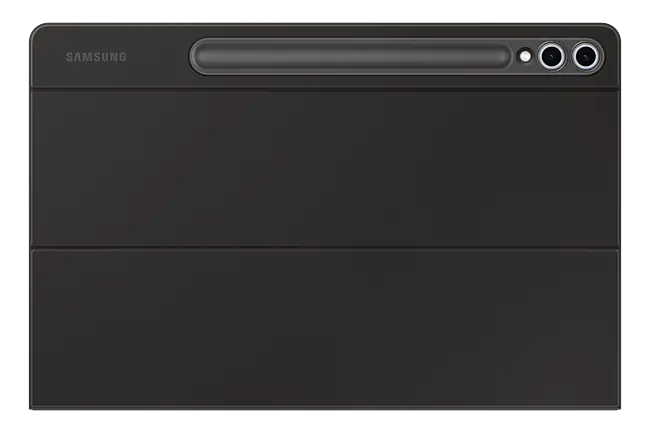Click the top-left rounded corner of cover
Viewport: 650px width, 433px height.
(x=37, y=31)
